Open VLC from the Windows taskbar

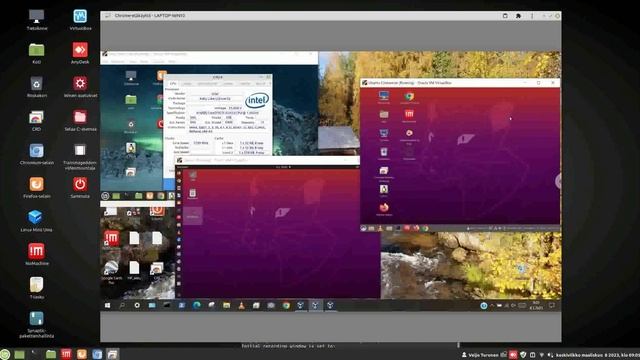241,305
